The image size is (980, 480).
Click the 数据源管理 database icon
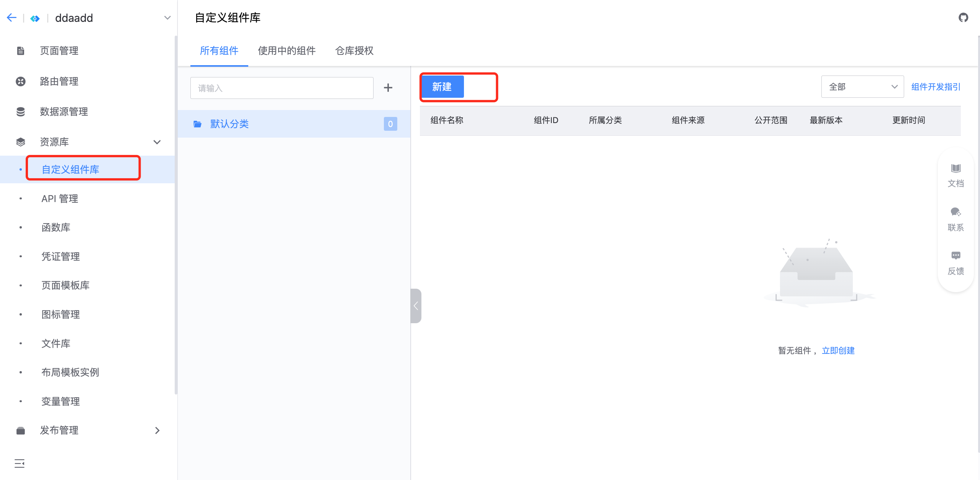[21, 112]
